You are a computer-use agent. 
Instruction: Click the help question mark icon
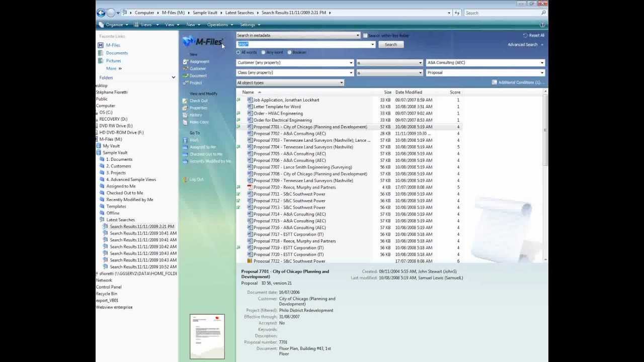click(542, 25)
